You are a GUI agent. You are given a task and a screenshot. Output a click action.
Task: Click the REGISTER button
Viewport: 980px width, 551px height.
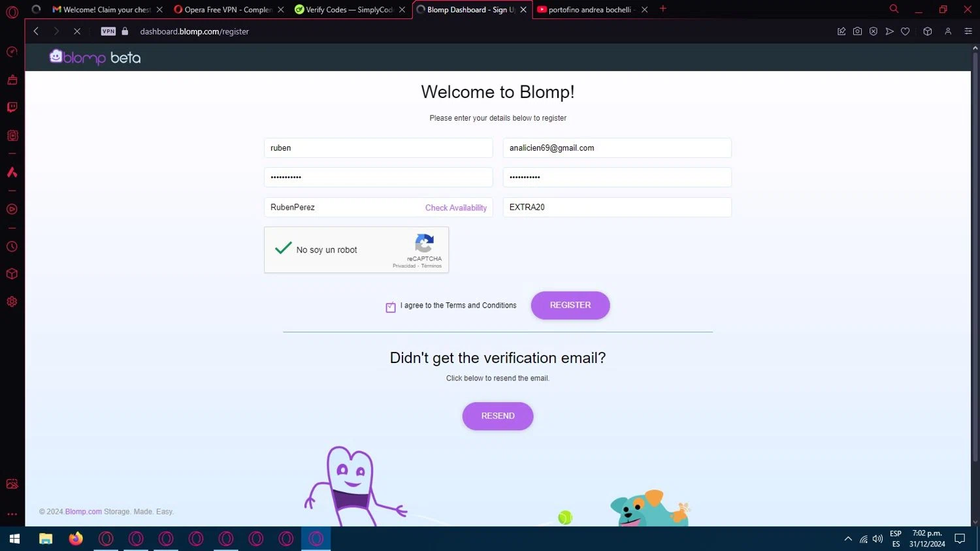(570, 306)
